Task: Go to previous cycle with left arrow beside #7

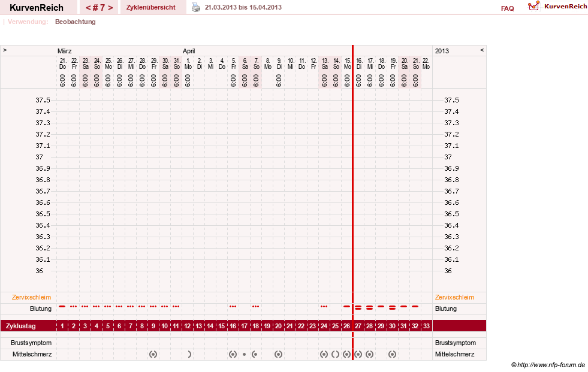Action: coord(88,8)
